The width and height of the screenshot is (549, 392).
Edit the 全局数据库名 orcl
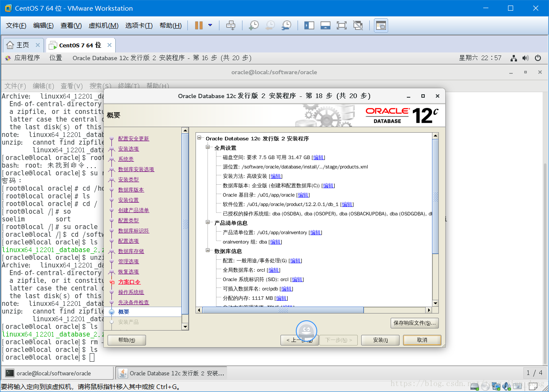274,270
